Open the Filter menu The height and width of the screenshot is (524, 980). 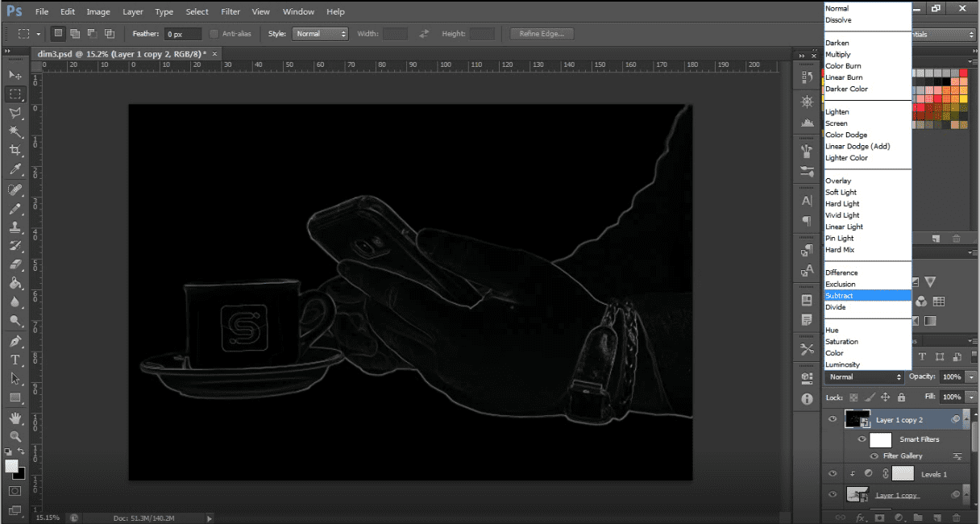[230, 12]
